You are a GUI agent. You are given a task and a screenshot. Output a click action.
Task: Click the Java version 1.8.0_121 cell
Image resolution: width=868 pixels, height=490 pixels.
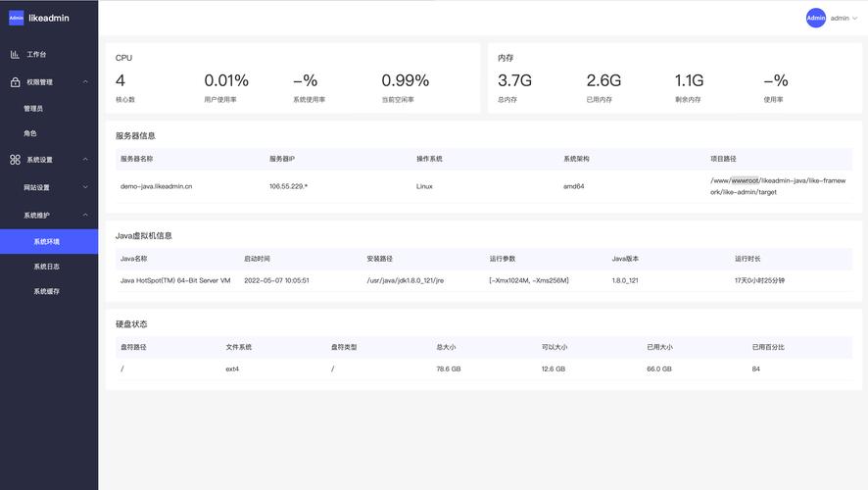tap(625, 280)
